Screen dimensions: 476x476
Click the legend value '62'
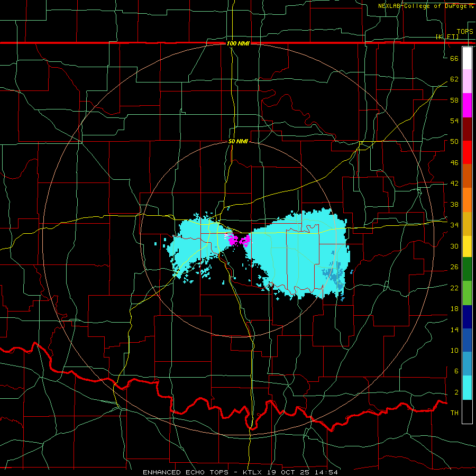pos(454,79)
